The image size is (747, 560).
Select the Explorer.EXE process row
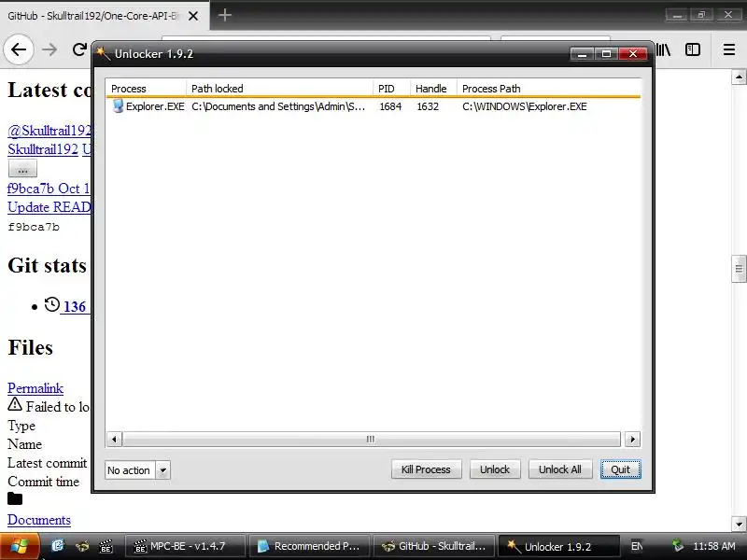coord(373,106)
